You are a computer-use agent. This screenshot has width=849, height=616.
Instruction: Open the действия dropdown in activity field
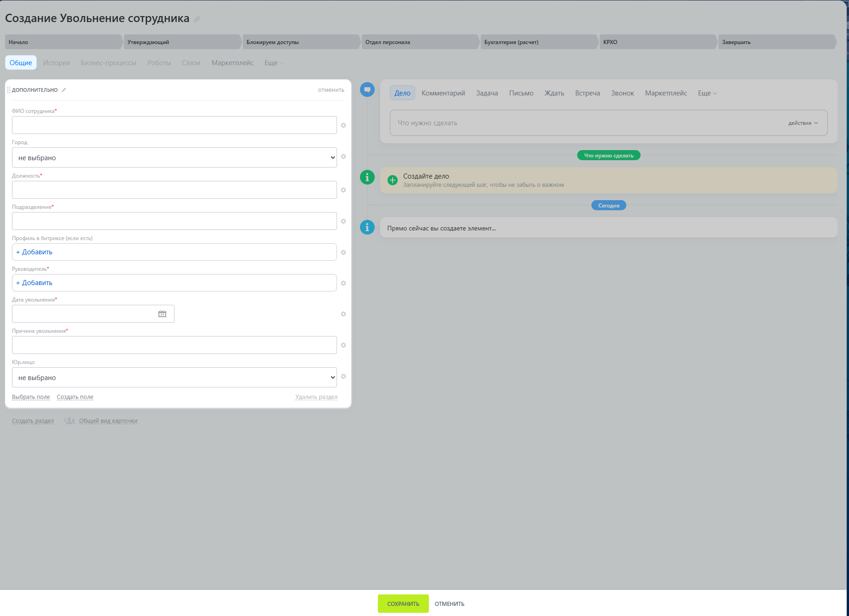803,123
